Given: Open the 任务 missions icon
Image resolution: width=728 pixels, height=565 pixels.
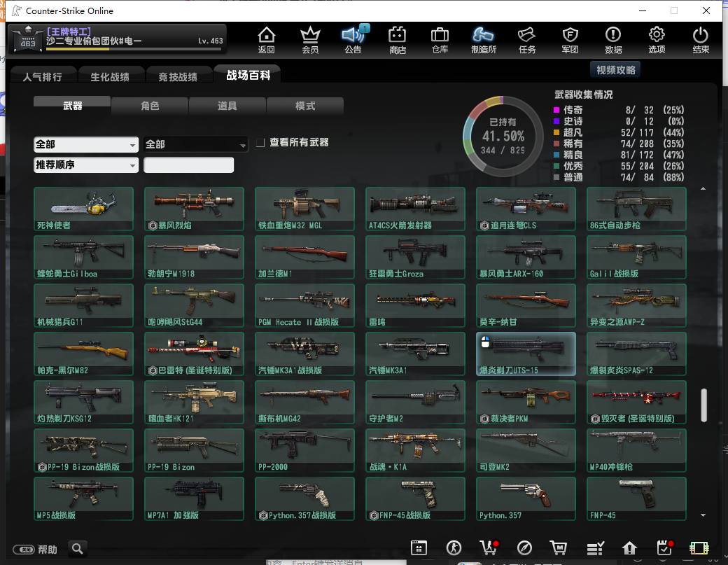Looking at the screenshot, I should tap(526, 39).
